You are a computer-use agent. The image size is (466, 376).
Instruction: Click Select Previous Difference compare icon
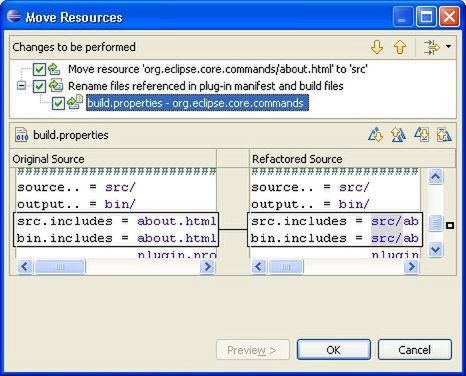398,135
